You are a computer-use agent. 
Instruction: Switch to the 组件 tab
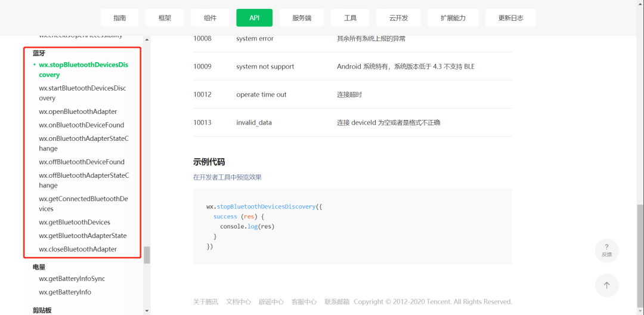coord(210,18)
